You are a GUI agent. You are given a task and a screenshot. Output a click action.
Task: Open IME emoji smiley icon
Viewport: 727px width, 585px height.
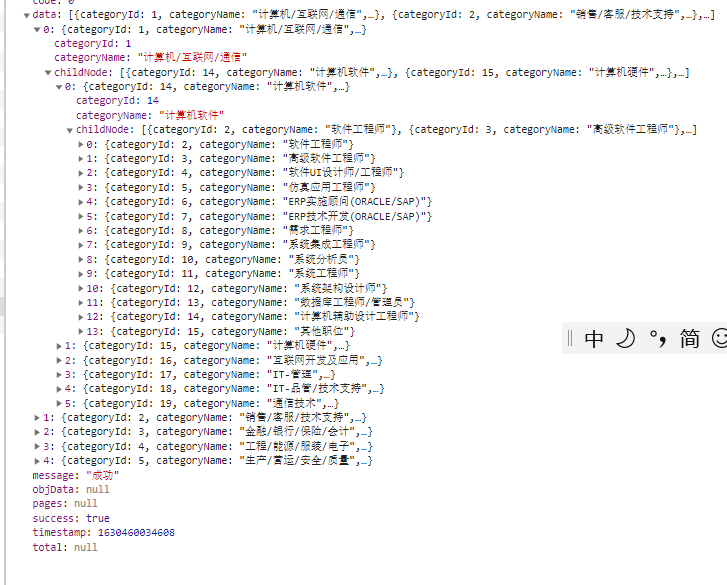pos(720,338)
